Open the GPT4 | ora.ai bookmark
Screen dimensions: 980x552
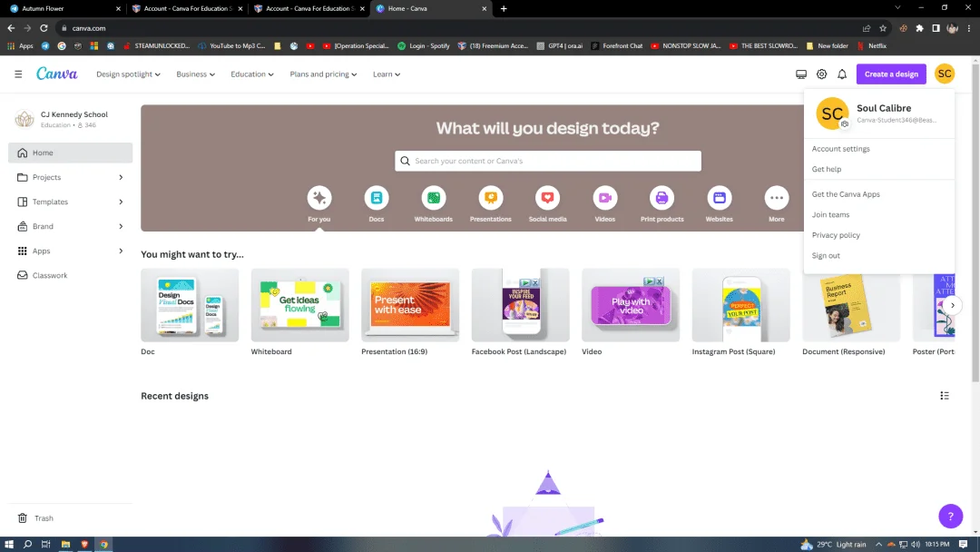click(x=559, y=45)
